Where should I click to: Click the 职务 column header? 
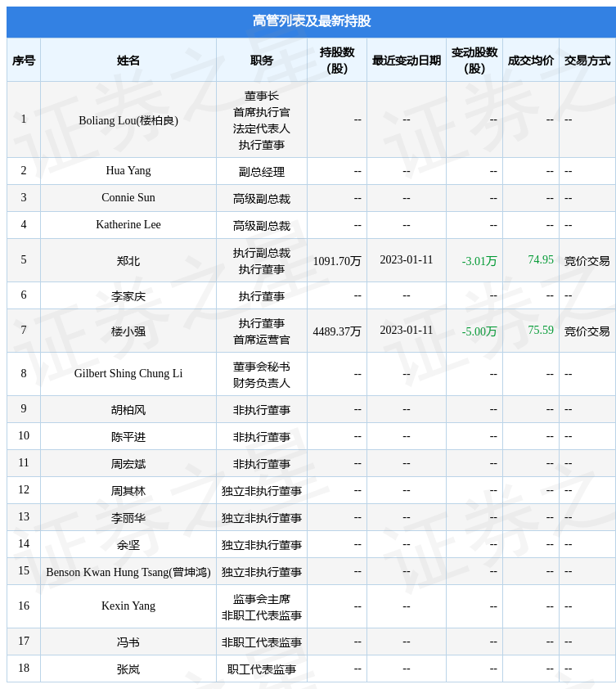262,61
